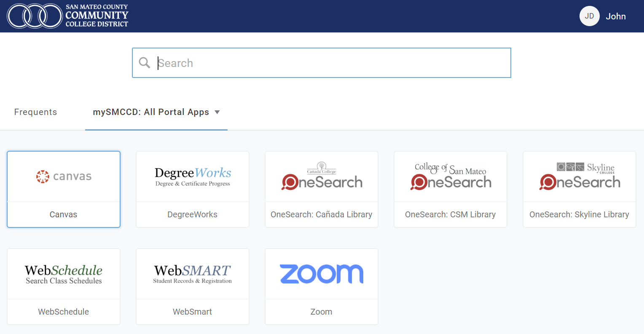The width and height of the screenshot is (644, 334).
Task: Open the Cañada College OneSearch logo
Action: tap(322, 176)
